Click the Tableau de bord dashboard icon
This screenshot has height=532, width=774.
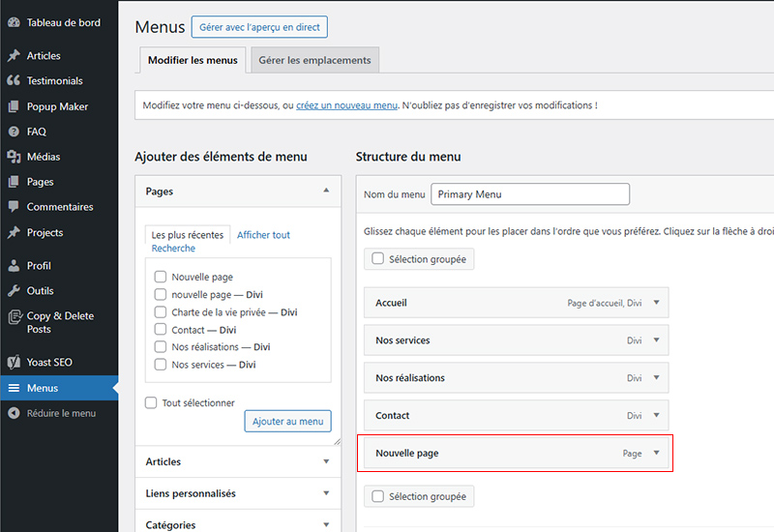click(x=14, y=22)
